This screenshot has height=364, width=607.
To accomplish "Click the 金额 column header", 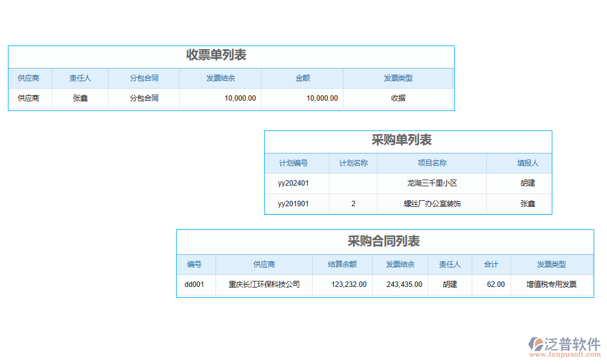I will tap(302, 78).
